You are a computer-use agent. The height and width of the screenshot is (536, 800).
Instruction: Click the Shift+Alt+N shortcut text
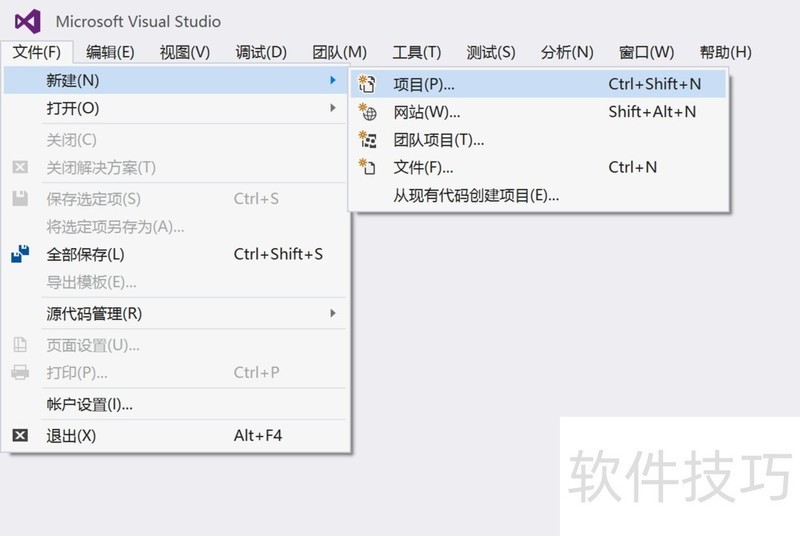[x=652, y=112]
